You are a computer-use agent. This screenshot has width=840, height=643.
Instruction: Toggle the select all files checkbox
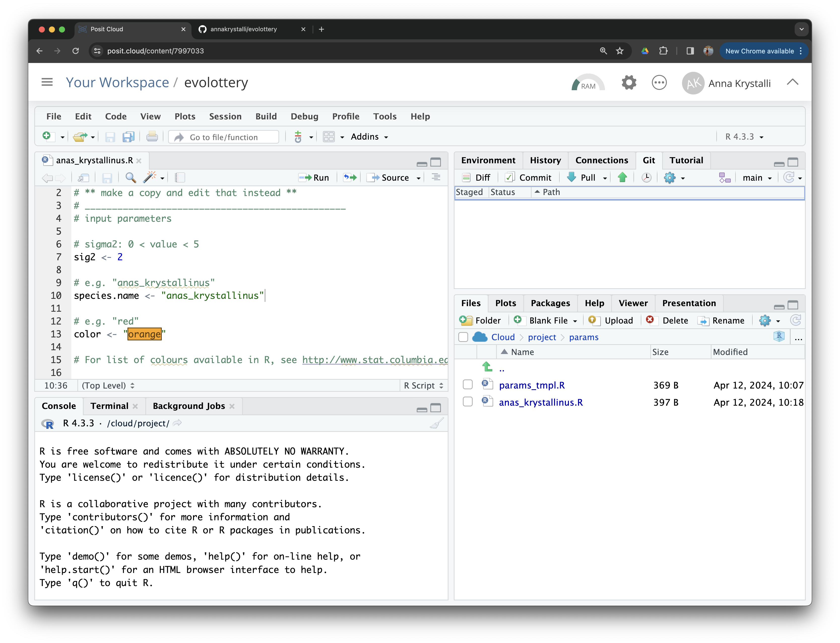coord(463,337)
